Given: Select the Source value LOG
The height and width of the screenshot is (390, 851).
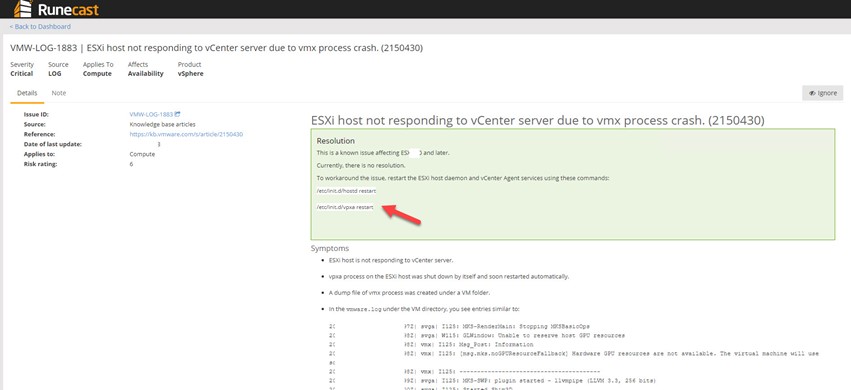Looking at the screenshot, I should coord(55,74).
